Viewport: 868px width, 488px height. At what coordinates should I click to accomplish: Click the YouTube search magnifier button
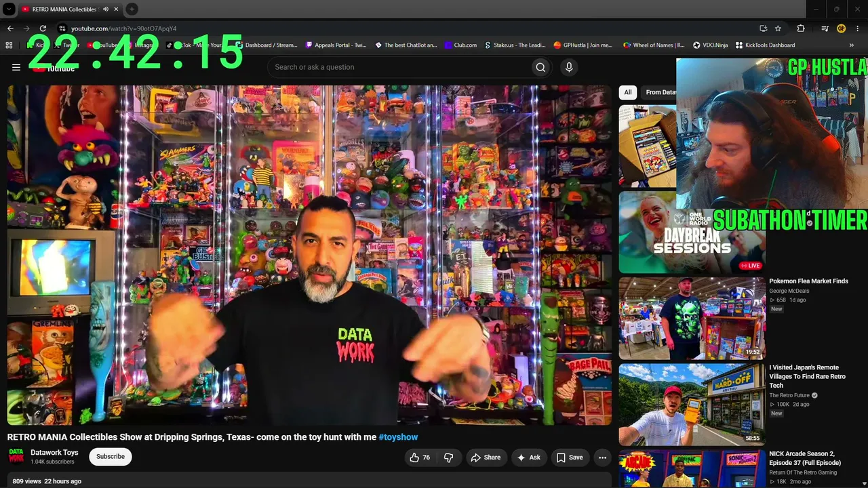[x=540, y=67]
